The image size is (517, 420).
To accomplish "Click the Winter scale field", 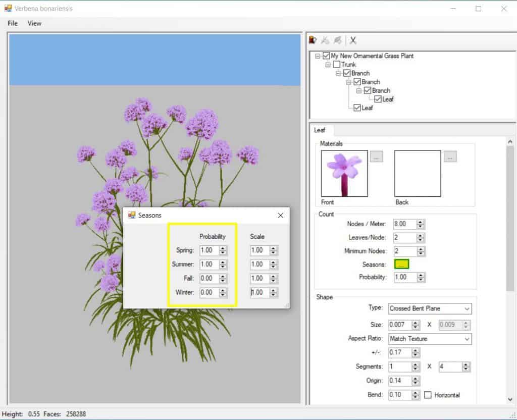I will (x=260, y=292).
